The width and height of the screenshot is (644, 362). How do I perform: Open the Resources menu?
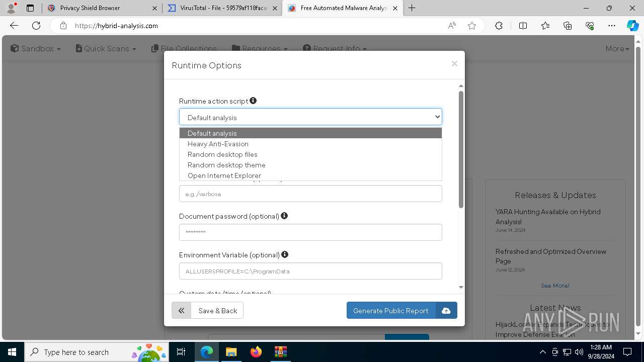tap(260, 49)
